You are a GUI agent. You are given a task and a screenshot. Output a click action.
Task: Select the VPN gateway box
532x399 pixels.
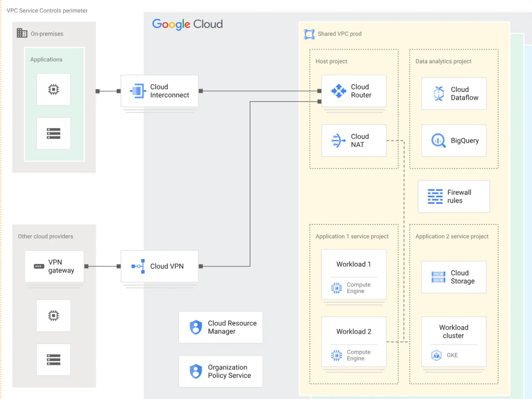[54, 266]
